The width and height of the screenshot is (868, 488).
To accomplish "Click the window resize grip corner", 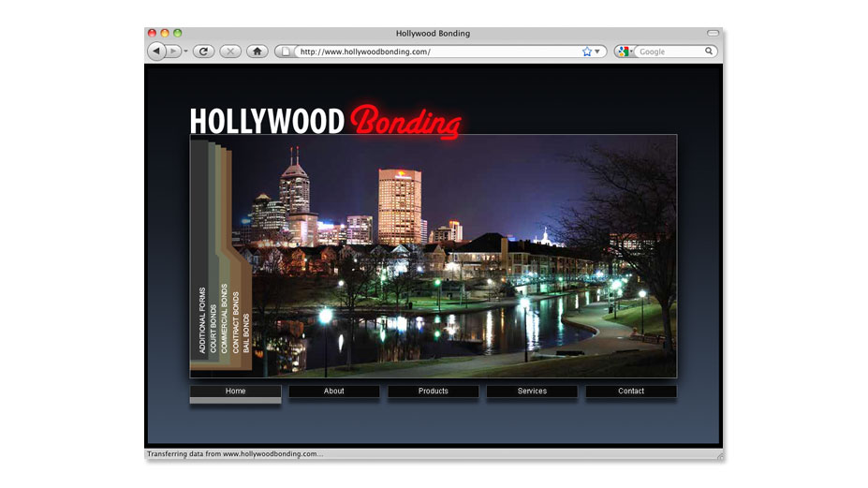I will 720,456.
